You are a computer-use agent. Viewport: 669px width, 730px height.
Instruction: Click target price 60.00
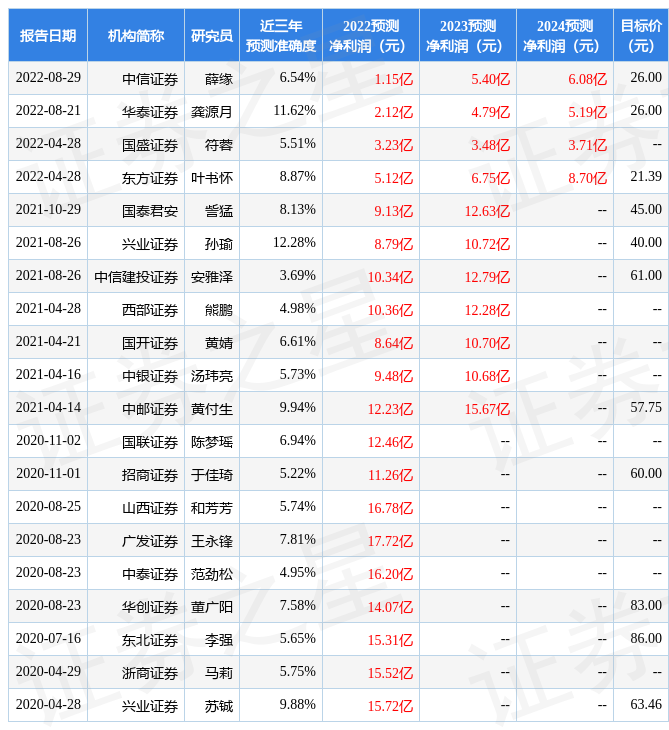click(x=646, y=473)
